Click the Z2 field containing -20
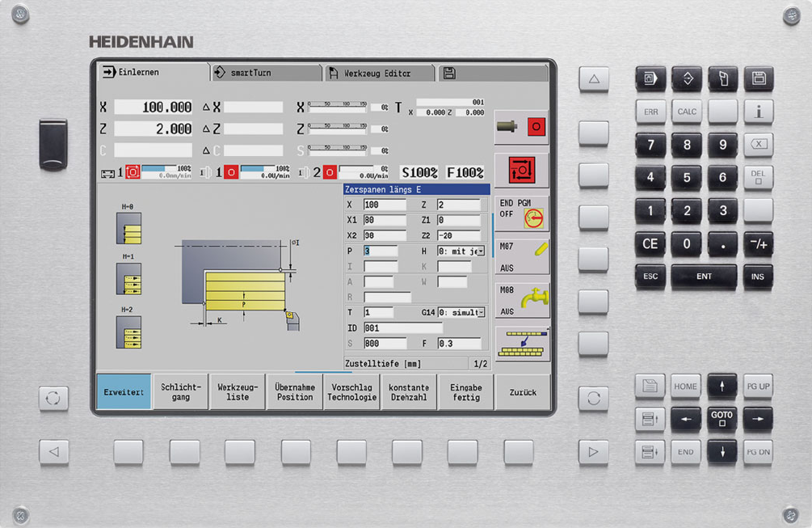Viewport: 812px width, 528px height. click(459, 236)
